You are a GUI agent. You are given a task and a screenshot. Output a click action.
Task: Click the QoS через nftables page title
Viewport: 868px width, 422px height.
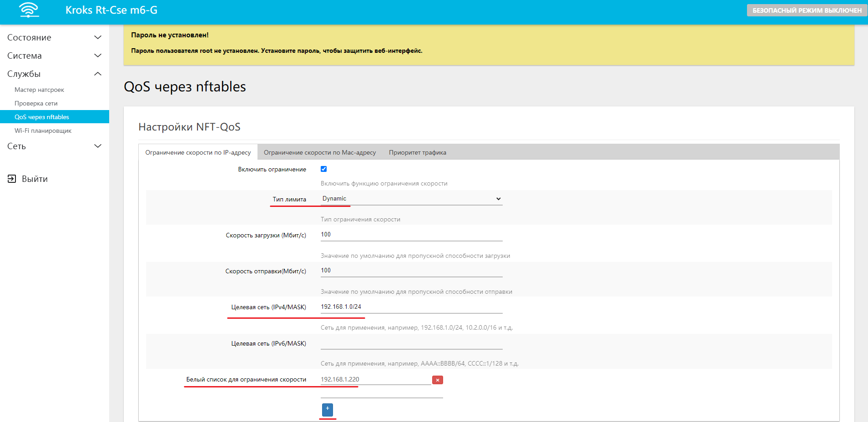tap(185, 86)
